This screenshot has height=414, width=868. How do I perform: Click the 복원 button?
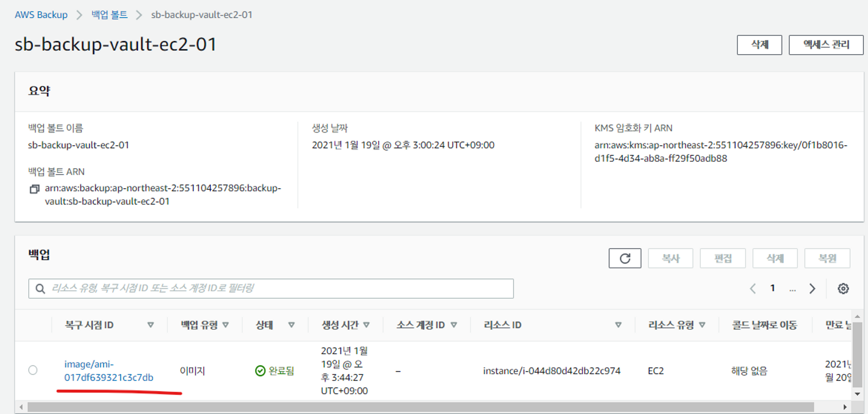tap(827, 258)
